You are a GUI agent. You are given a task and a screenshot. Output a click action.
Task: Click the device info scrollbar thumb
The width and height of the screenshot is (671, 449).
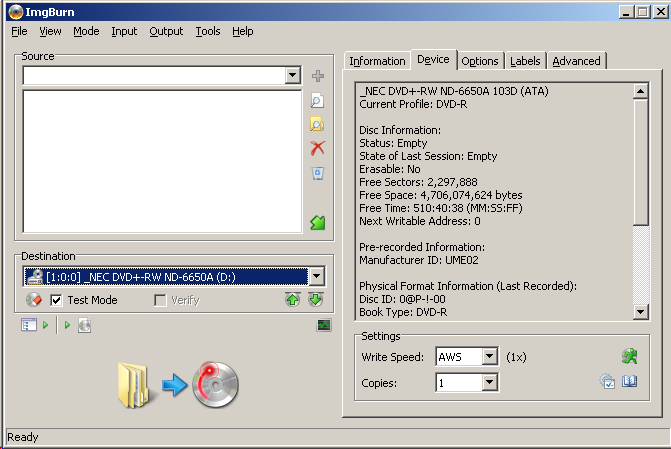(x=641, y=162)
